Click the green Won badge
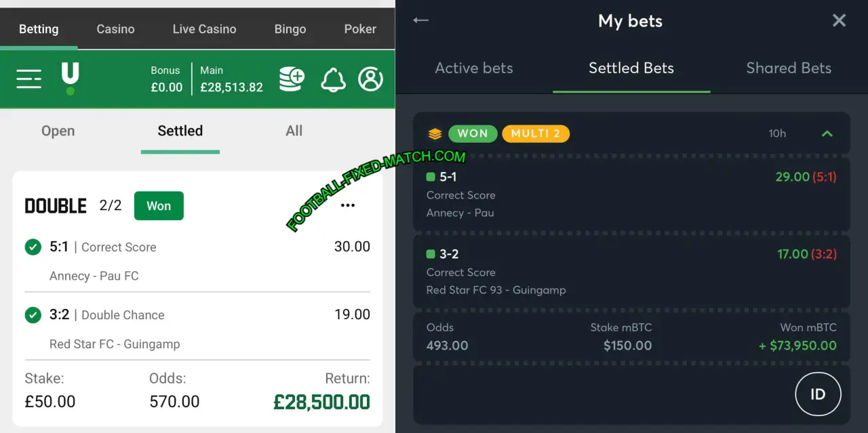 [x=159, y=206]
